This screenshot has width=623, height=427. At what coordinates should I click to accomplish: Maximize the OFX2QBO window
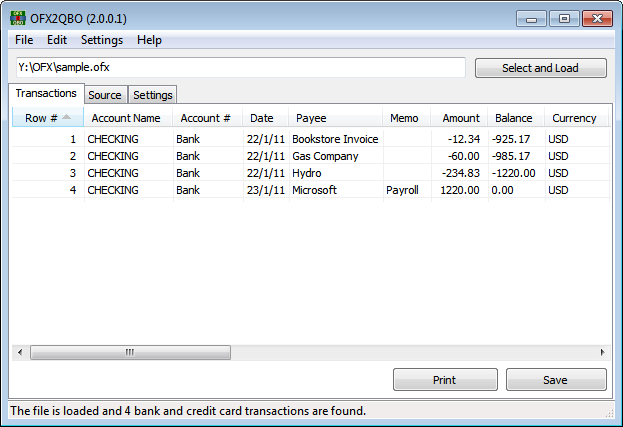click(564, 19)
